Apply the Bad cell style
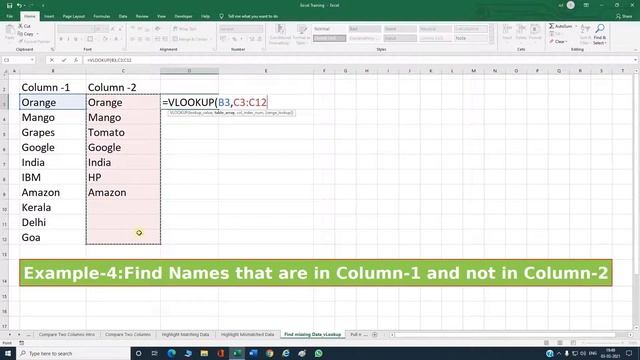Image resolution: width=640 pixels, height=360 pixels. (x=364, y=29)
